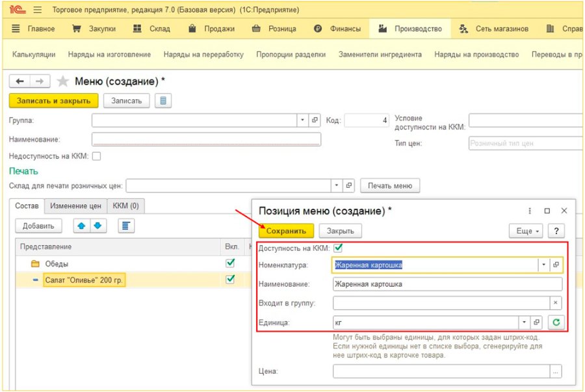
Task: Open the 1C main hamburger menu
Action: pyautogui.click(x=38, y=10)
